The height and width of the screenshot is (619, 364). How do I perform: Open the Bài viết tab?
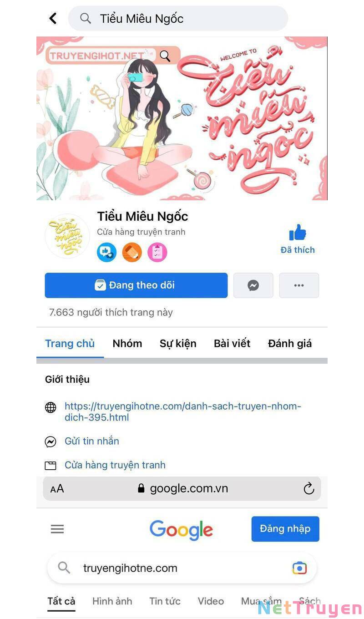(232, 344)
